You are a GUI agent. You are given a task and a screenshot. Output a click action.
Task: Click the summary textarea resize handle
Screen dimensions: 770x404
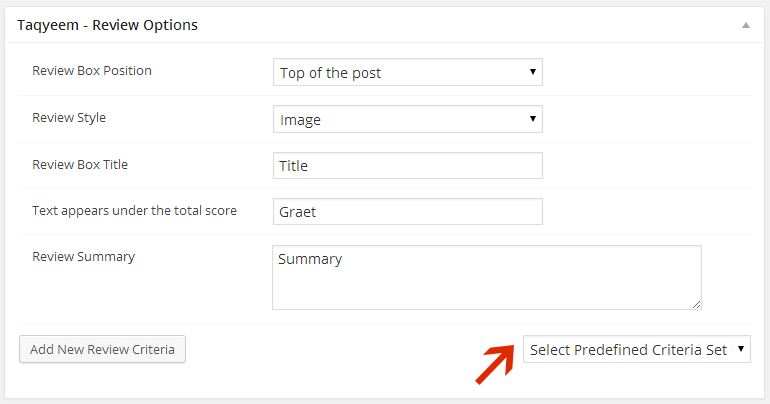[696, 304]
